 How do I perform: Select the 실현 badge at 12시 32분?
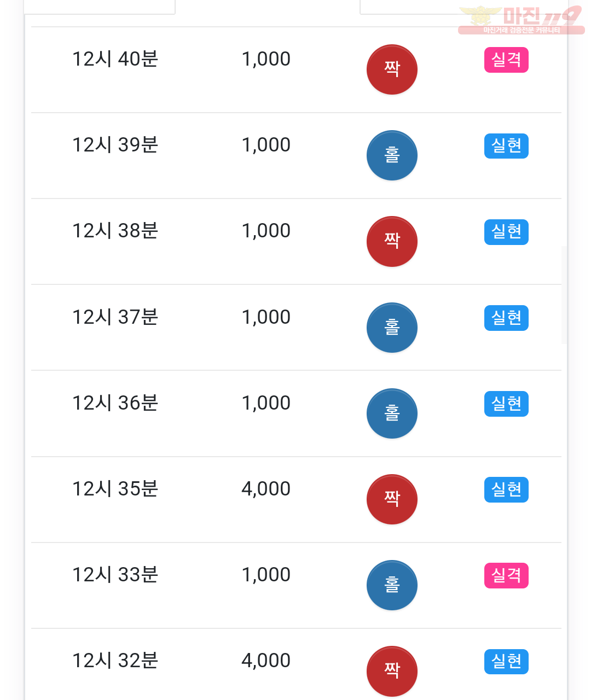[x=506, y=661]
